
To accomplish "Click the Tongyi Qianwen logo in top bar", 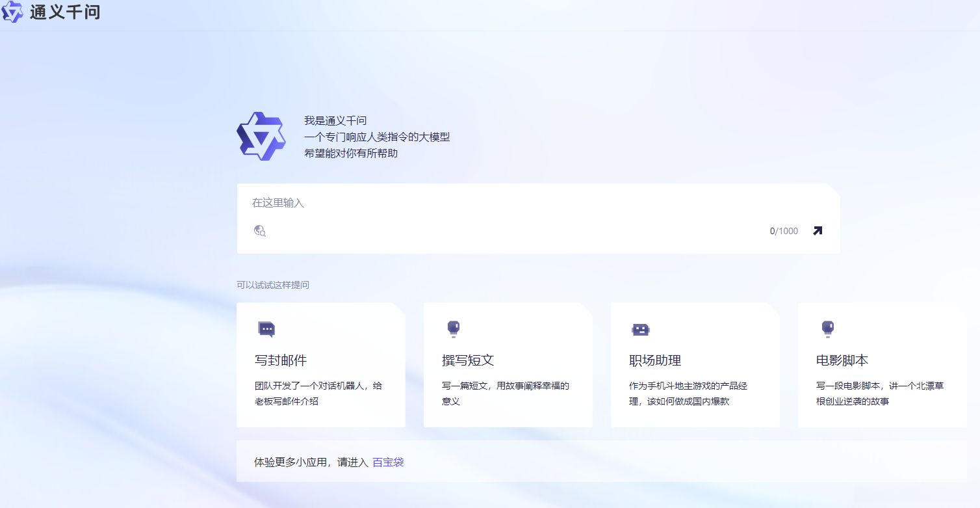I will coord(12,12).
